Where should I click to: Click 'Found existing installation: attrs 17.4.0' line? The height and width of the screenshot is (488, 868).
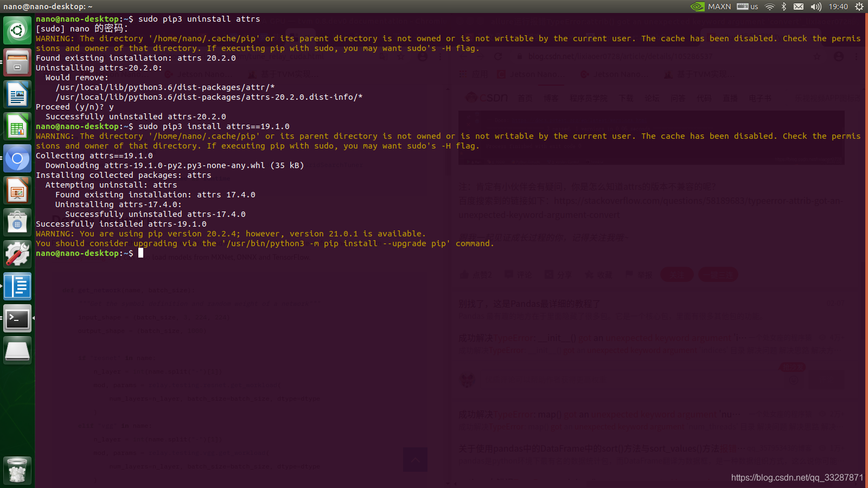(x=155, y=195)
